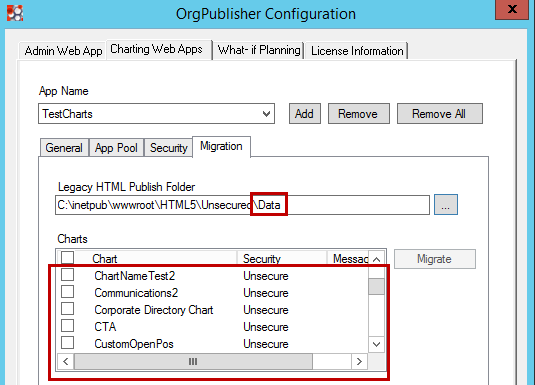
Task: Sort by the Security column header
Action: [x=282, y=258]
